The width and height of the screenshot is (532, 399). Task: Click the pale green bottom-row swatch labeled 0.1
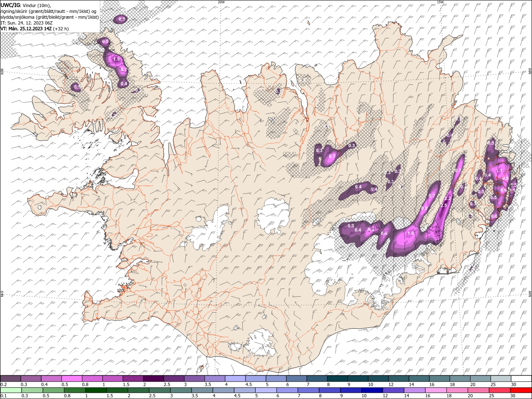pyautogui.click(x=11, y=390)
